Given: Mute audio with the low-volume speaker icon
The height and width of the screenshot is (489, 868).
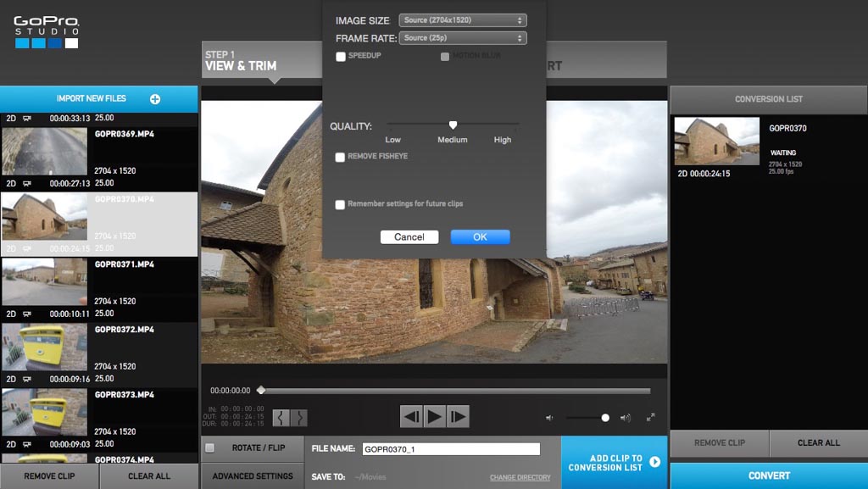Looking at the screenshot, I should coord(549,418).
